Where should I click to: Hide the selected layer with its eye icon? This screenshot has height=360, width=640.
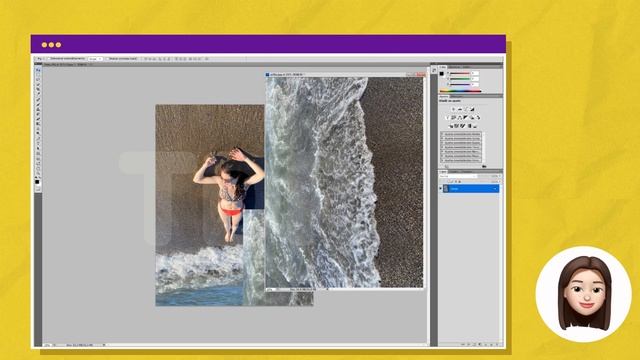coord(440,189)
